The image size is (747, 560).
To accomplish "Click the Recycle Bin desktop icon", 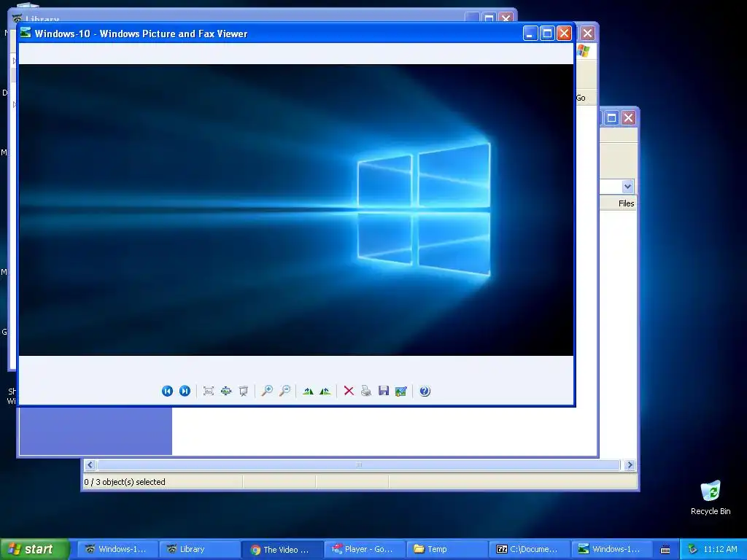I will [x=711, y=497].
